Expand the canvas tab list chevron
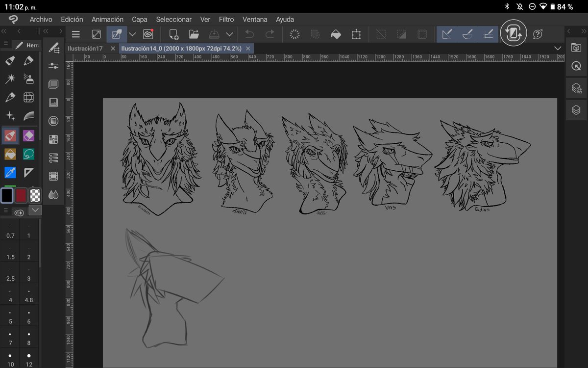588x368 pixels. (x=557, y=48)
